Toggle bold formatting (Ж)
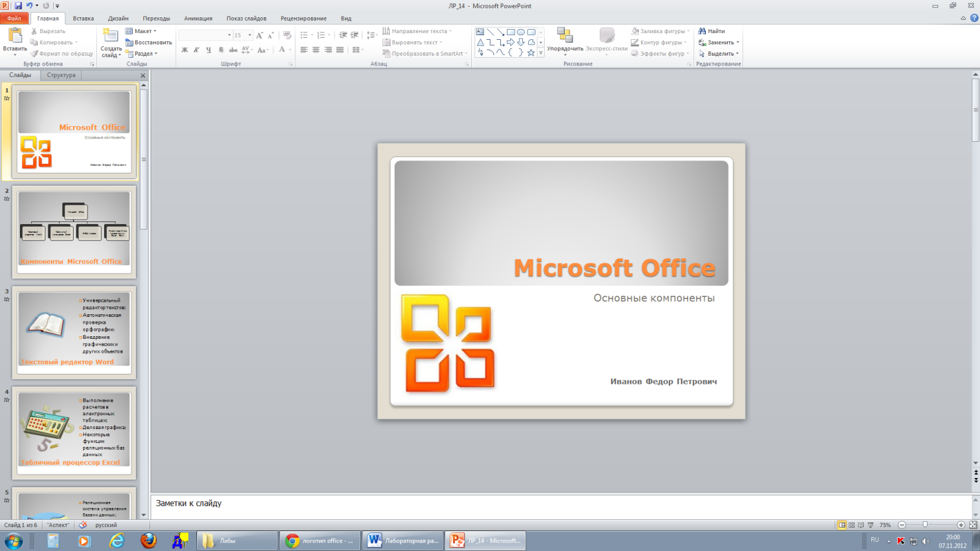Screen dimensions: 980x551 (184, 50)
